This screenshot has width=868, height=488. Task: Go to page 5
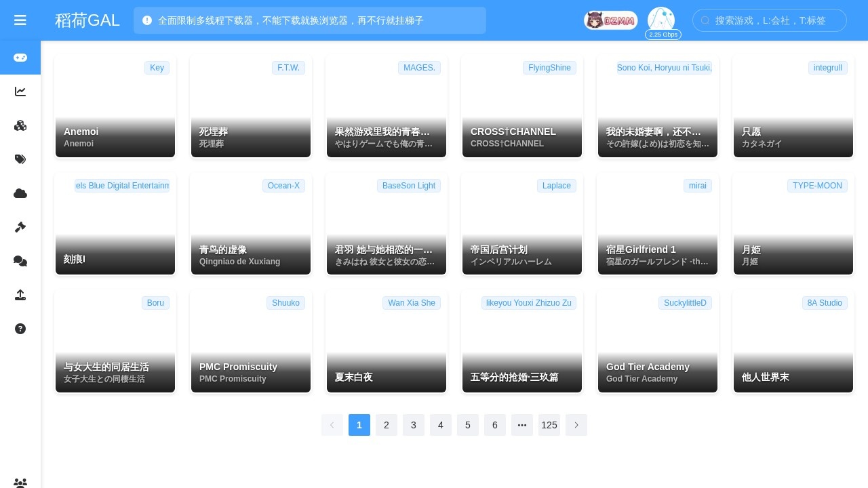pos(468,425)
